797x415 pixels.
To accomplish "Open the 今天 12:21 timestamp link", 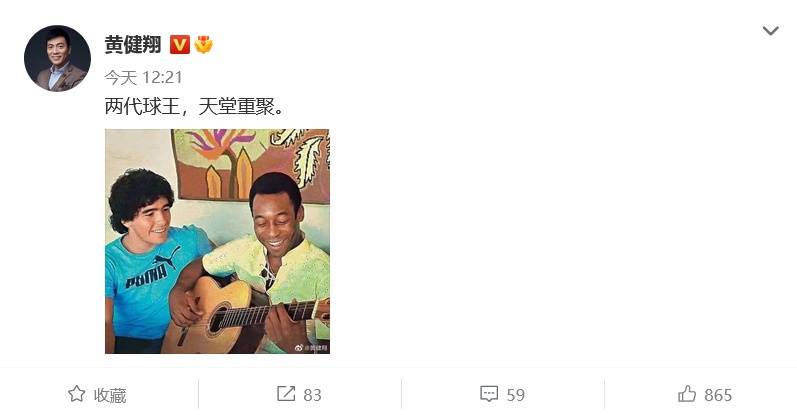I will pyautogui.click(x=143, y=77).
